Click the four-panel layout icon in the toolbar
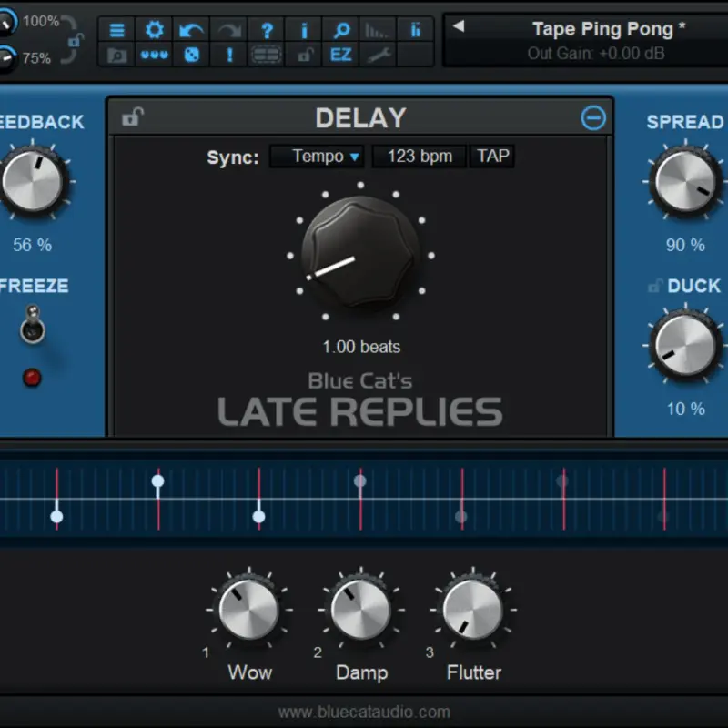 point(267,56)
